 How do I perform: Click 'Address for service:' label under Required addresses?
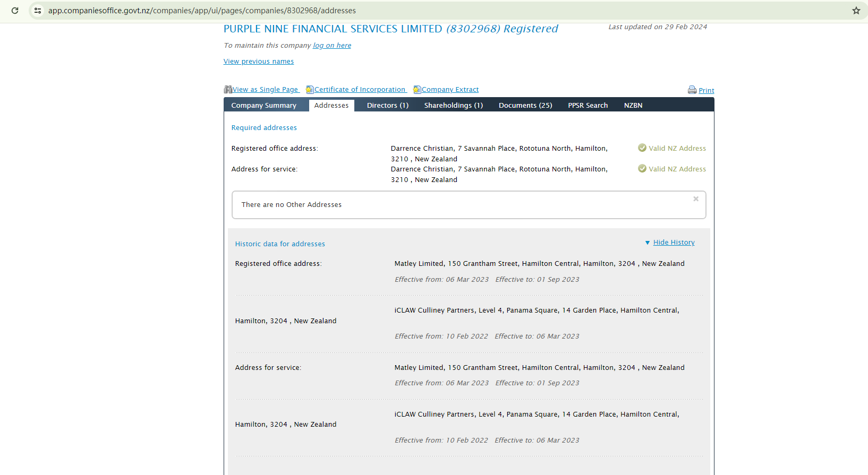(x=265, y=169)
